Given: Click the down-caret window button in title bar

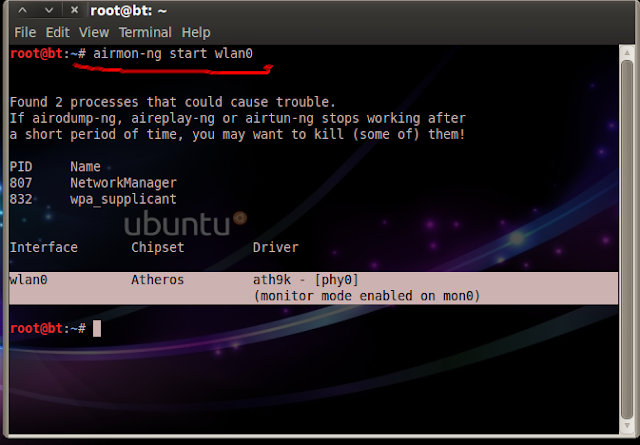Looking at the screenshot, I should pos(49,10).
